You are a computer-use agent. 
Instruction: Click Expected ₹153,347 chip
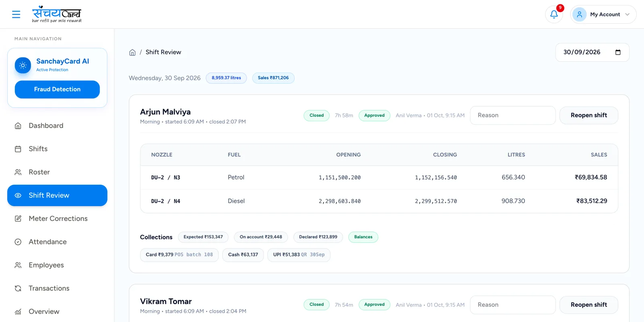203,237
